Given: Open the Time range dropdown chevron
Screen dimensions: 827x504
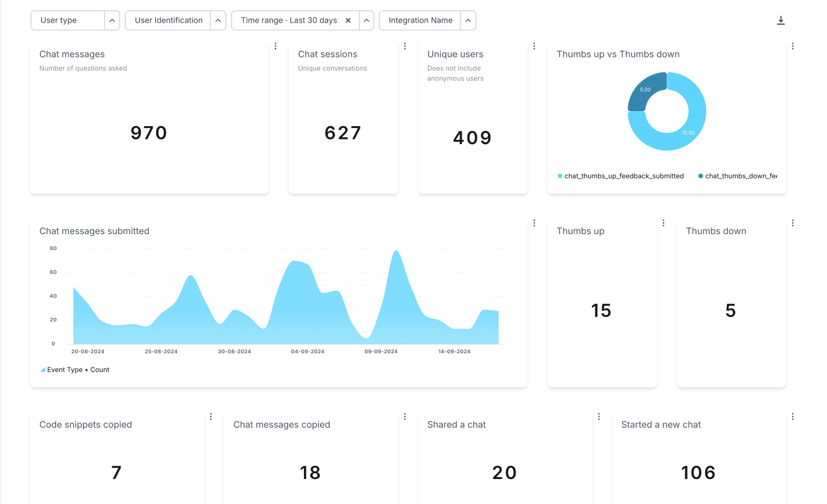Looking at the screenshot, I should (x=367, y=20).
